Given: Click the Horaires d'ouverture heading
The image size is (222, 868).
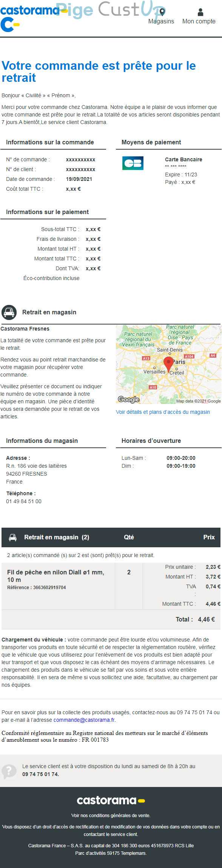Looking at the screenshot, I should click(151, 441).
